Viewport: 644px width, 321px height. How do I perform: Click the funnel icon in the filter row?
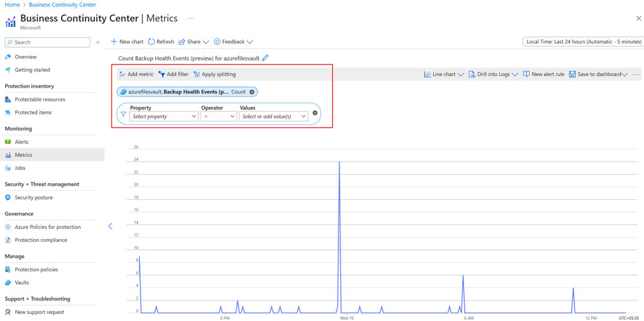point(123,114)
